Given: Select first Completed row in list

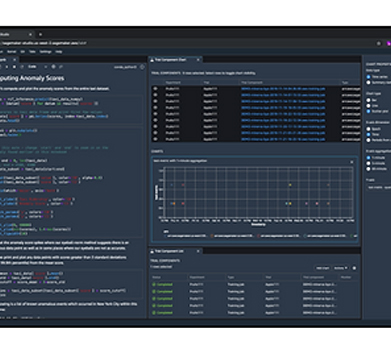Looking at the screenshot, I should (x=255, y=285).
